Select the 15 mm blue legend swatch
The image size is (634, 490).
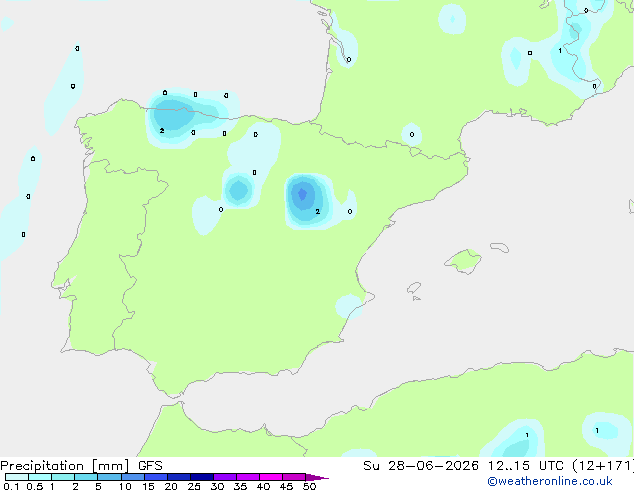click(155, 477)
